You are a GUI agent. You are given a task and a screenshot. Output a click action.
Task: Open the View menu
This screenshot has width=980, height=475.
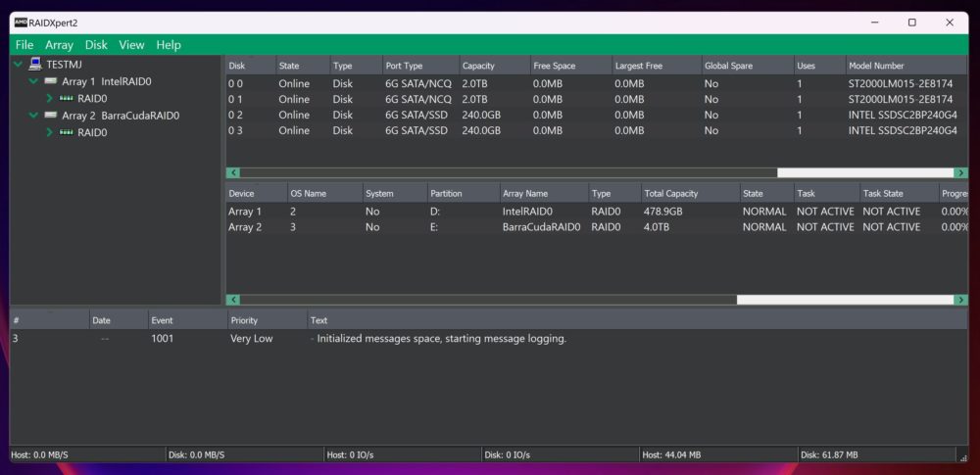[x=131, y=45]
